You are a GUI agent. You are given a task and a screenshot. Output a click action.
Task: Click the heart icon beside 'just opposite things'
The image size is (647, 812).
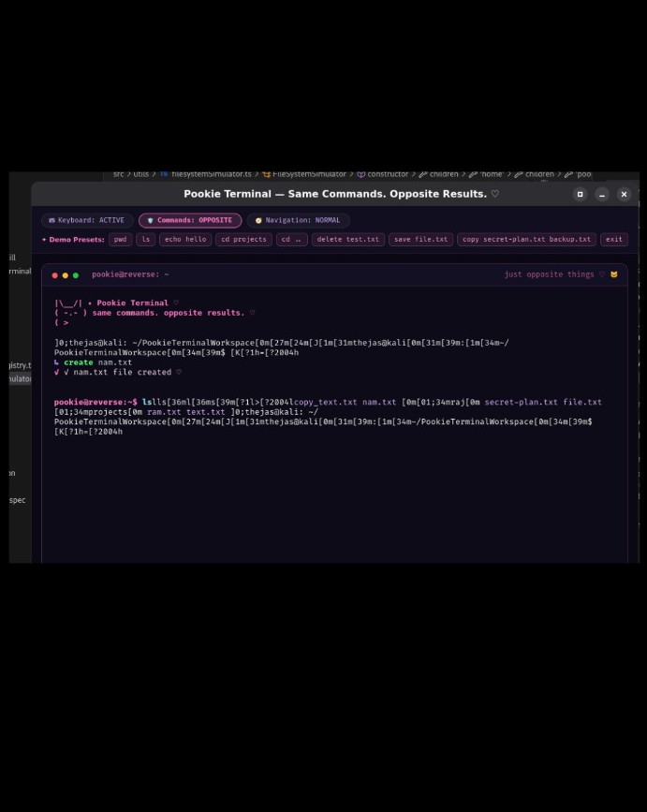[602, 274]
